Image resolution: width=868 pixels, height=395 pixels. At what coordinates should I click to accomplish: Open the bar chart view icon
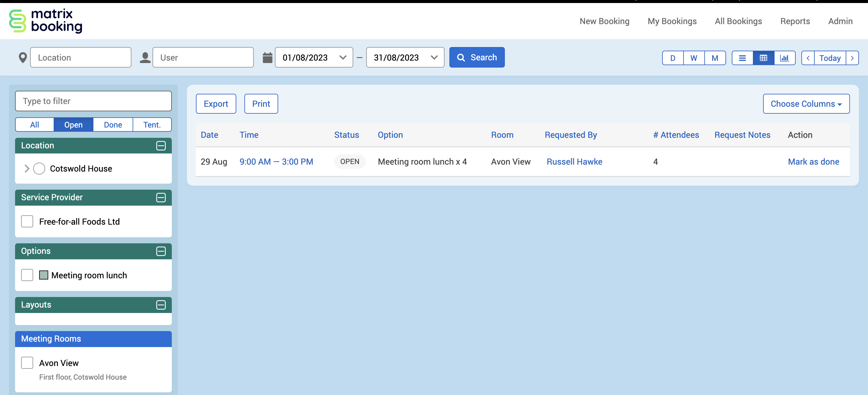785,58
